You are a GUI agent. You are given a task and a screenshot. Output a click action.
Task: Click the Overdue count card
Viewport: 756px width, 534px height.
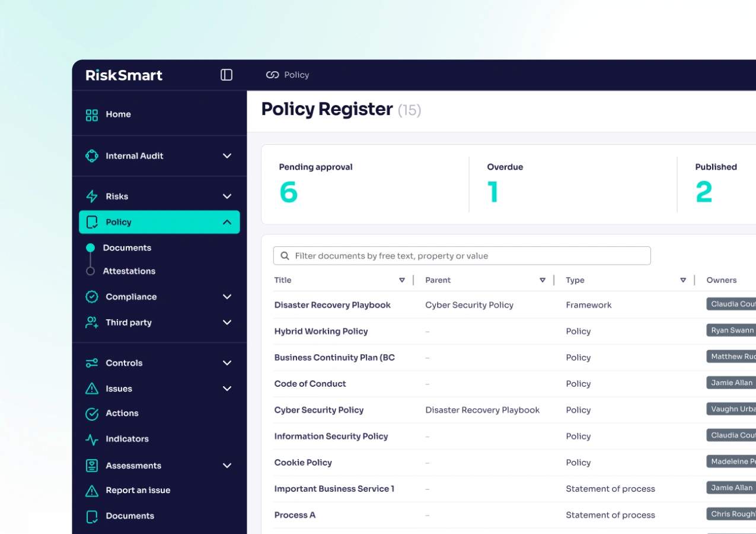tap(573, 185)
